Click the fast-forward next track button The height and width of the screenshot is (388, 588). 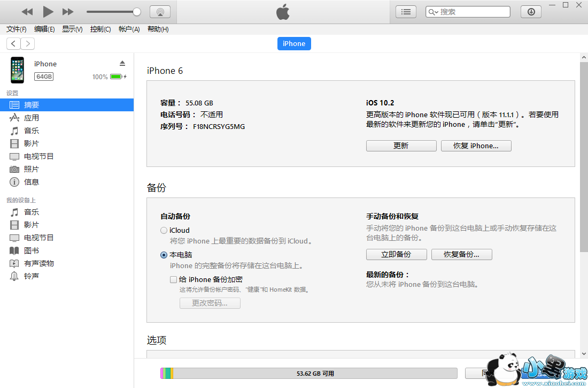(x=68, y=12)
